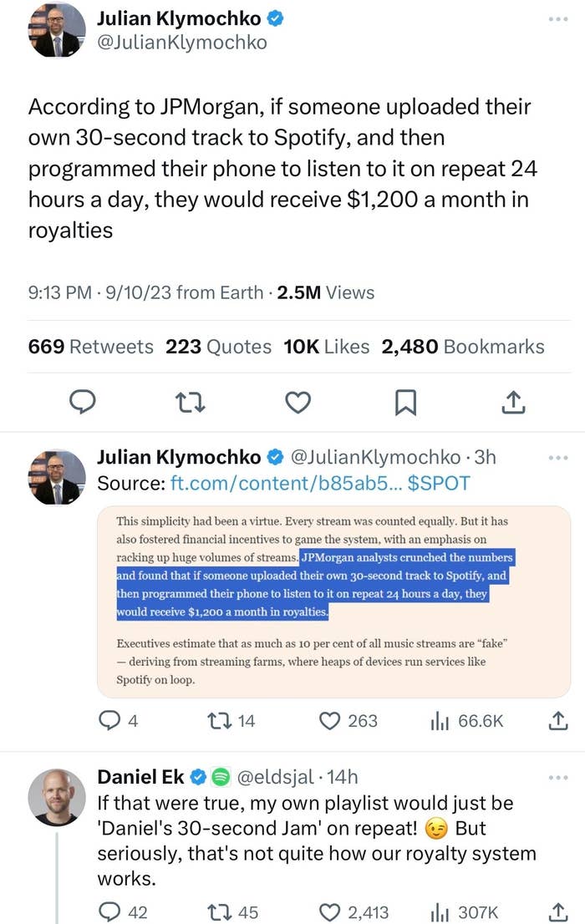
Task: Like Daniel Ek's reply with 2,413 likes
Action: click(x=354, y=912)
